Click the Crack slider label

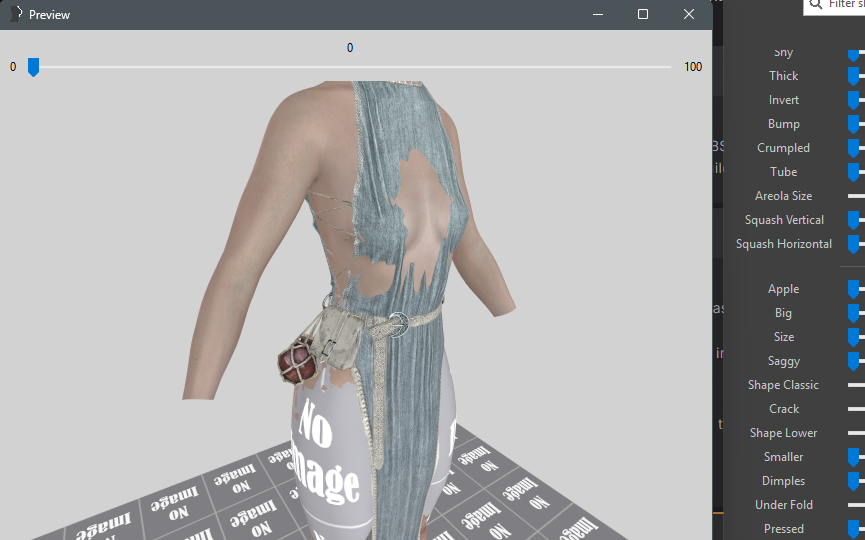coord(784,409)
